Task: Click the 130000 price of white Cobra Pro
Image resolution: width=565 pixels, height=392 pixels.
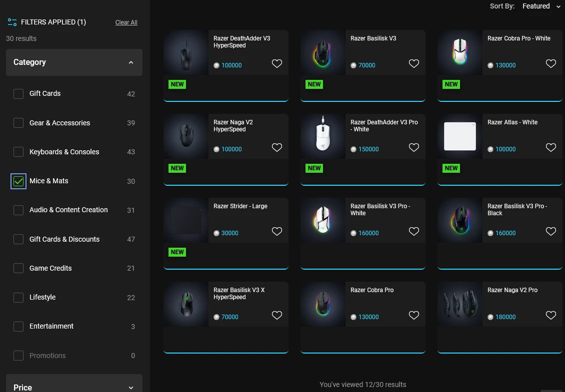Action: coord(505,65)
